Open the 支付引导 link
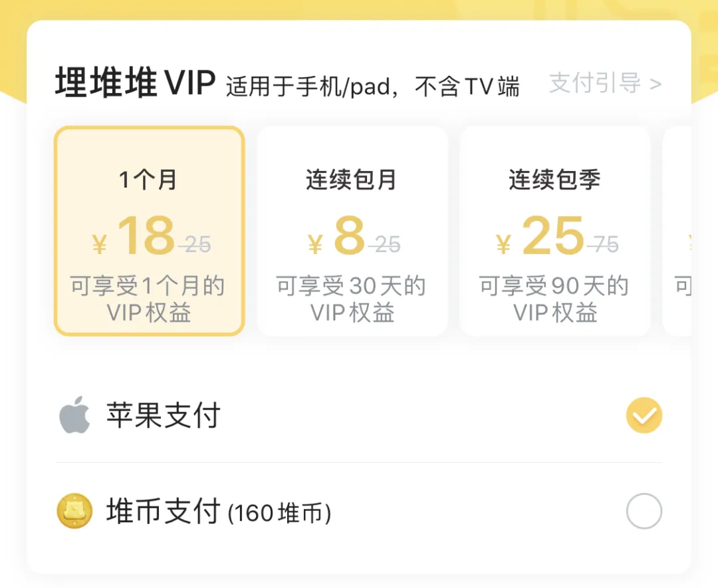 click(x=595, y=83)
